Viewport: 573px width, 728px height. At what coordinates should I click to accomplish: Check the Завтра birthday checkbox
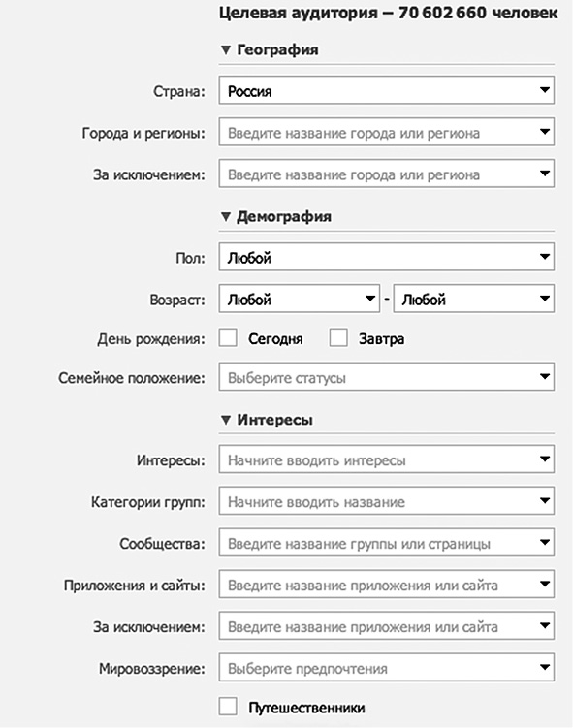point(338,338)
